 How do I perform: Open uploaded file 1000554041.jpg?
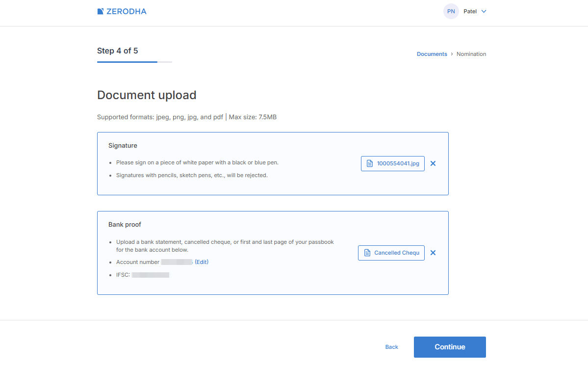pos(393,163)
